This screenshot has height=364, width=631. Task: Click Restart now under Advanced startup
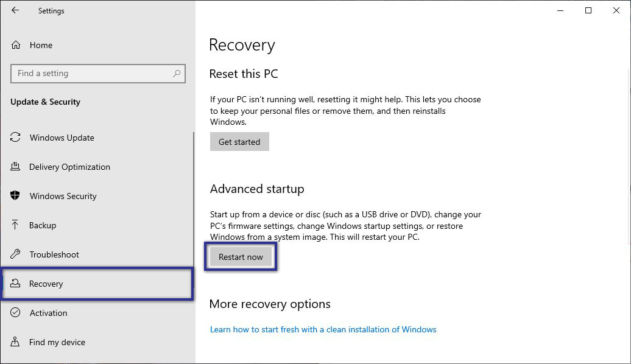point(240,256)
